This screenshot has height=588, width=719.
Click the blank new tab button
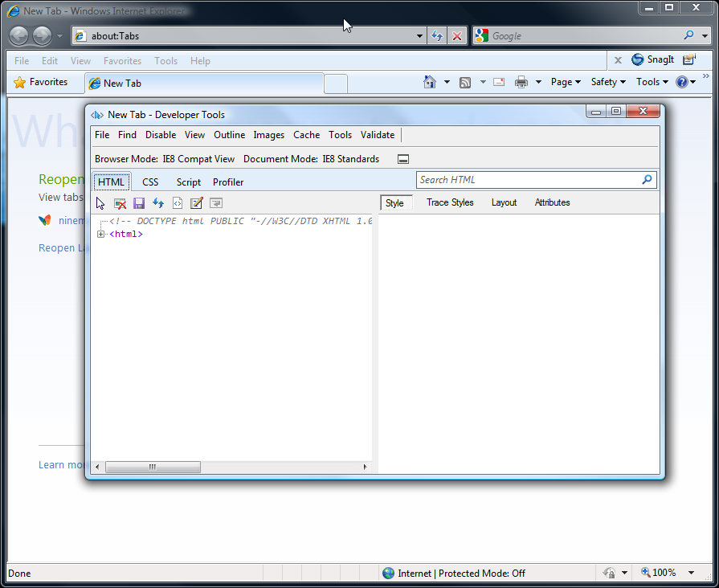click(x=336, y=84)
